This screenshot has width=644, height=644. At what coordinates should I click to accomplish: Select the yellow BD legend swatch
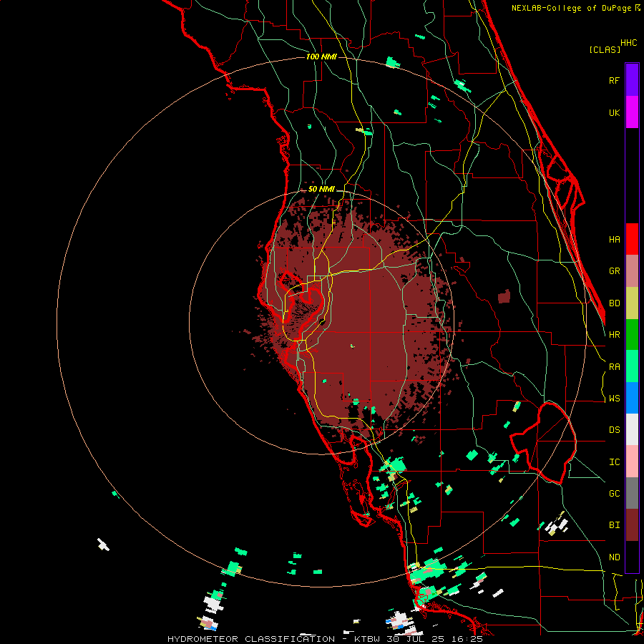click(632, 303)
